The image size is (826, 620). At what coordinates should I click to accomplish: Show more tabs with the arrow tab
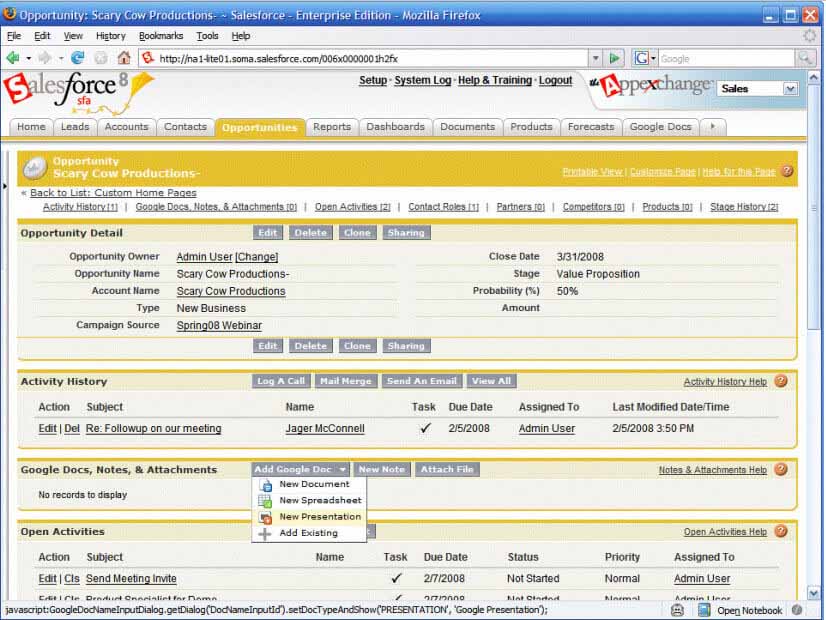tap(713, 127)
